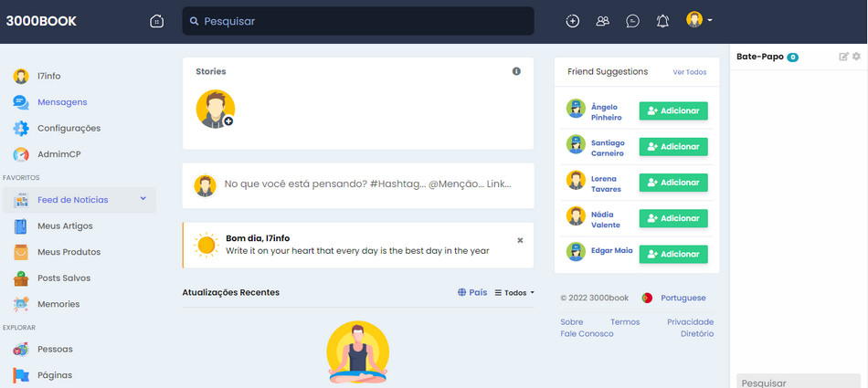
Task: Change language via Portuguese link
Action: pyautogui.click(x=683, y=298)
